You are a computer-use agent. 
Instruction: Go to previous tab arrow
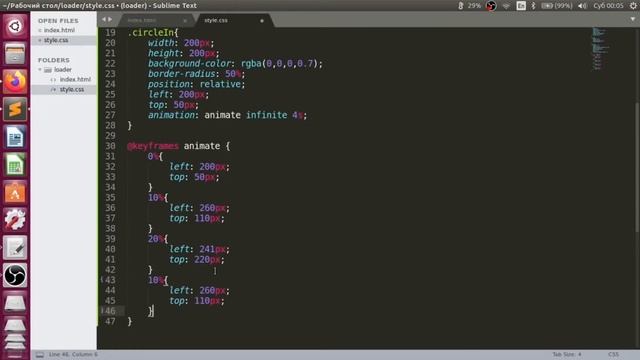click(104, 19)
